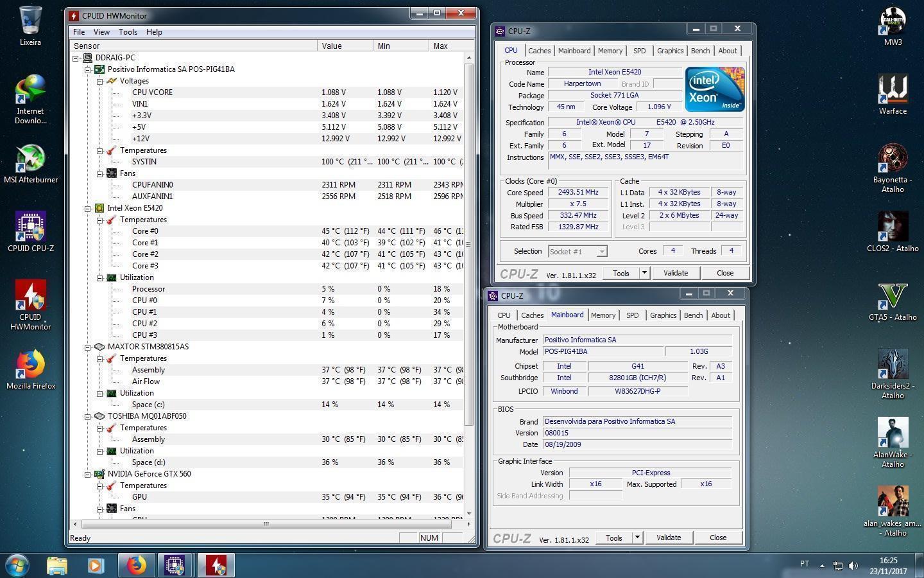
Task: Launch CPUID HWMonitor desktop shortcut
Action: (30, 305)
